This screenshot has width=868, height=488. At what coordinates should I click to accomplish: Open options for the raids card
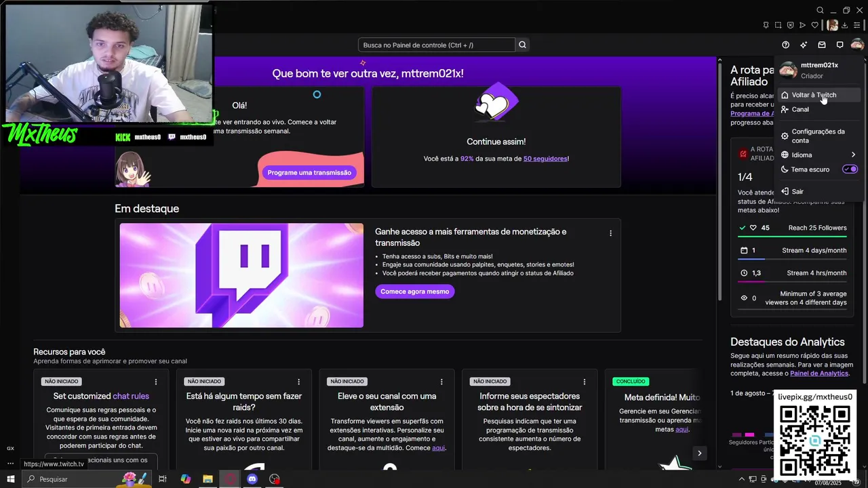[298, 382]
